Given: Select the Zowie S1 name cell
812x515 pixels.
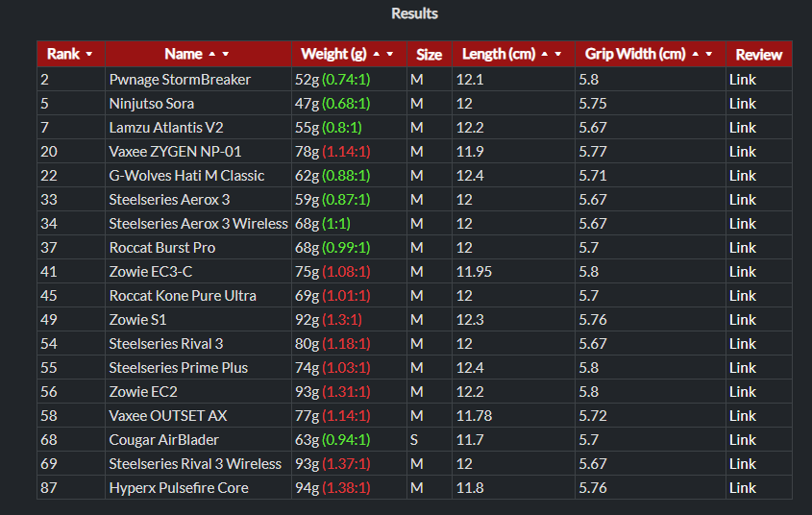Looking at the screenshot, I should [198, 320].
